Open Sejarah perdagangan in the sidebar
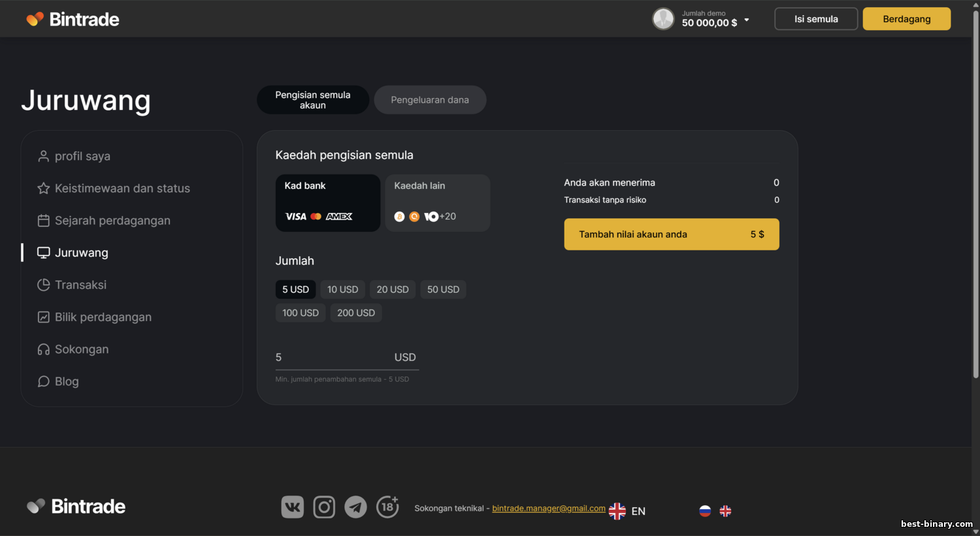980x536 pixels. [112, 221]
